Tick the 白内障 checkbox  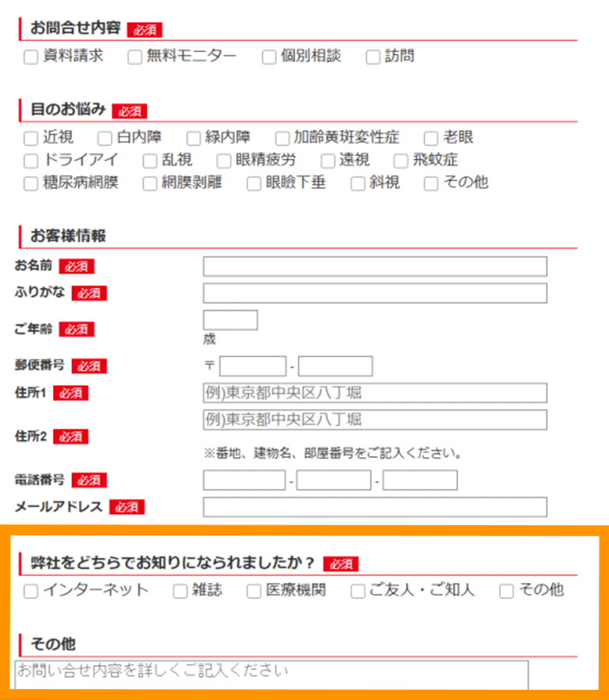tap(104, 138)
